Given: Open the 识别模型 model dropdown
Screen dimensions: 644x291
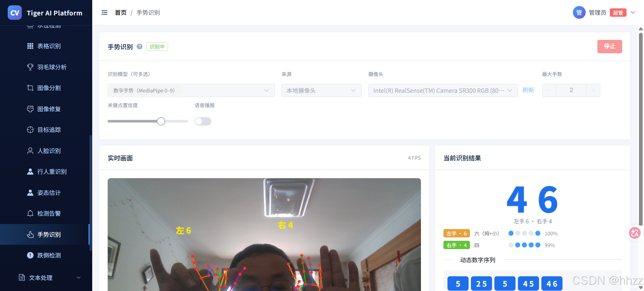Looking at the screenshot, I should pos(191,90).
